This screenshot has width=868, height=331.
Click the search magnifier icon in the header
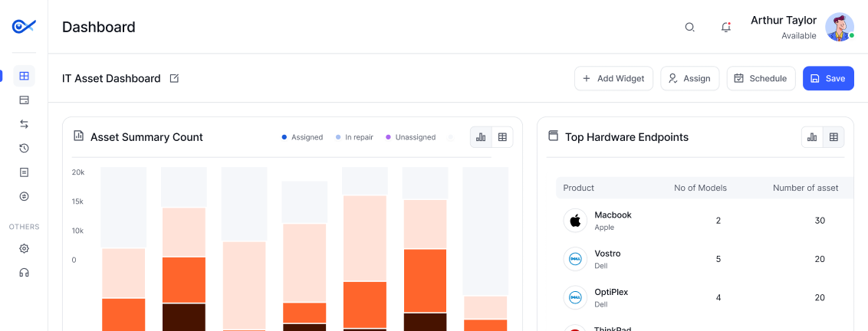point(690,27)
